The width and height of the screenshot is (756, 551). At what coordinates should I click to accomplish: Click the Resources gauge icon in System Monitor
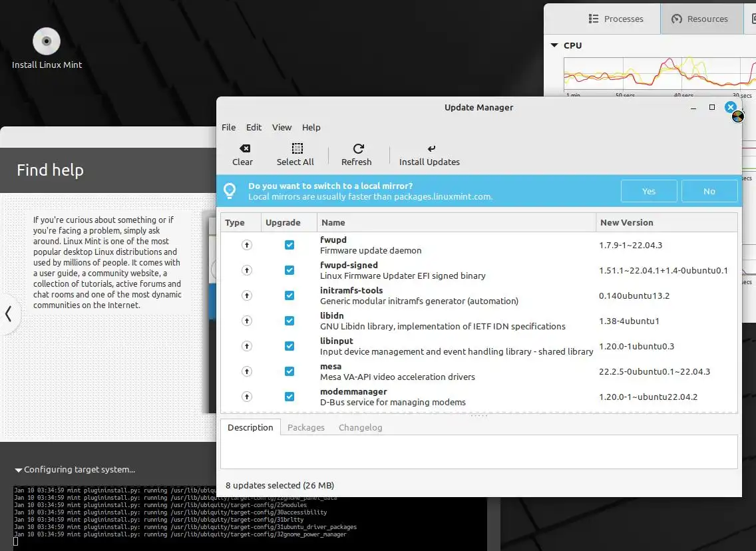pos(676,19)
